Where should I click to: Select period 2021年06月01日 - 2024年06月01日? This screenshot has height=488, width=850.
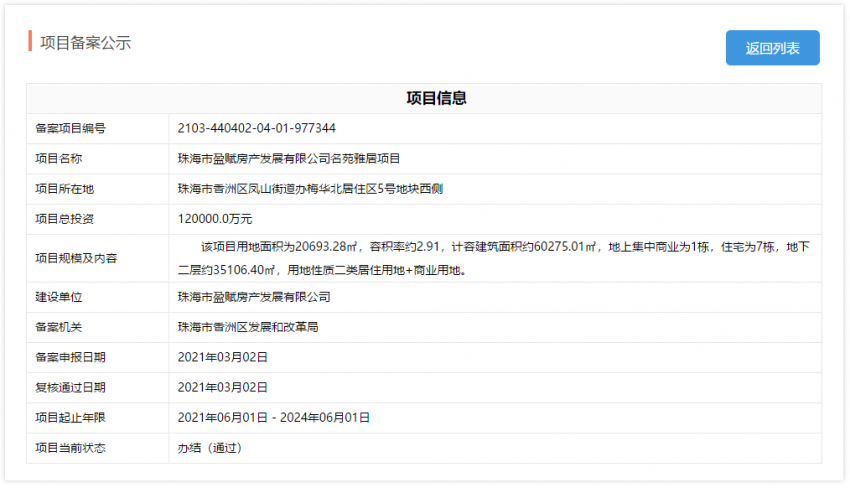point(274,418)
